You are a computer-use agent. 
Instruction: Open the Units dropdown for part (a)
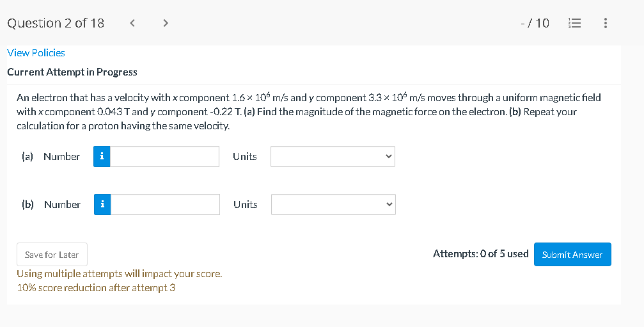point(333,157)
